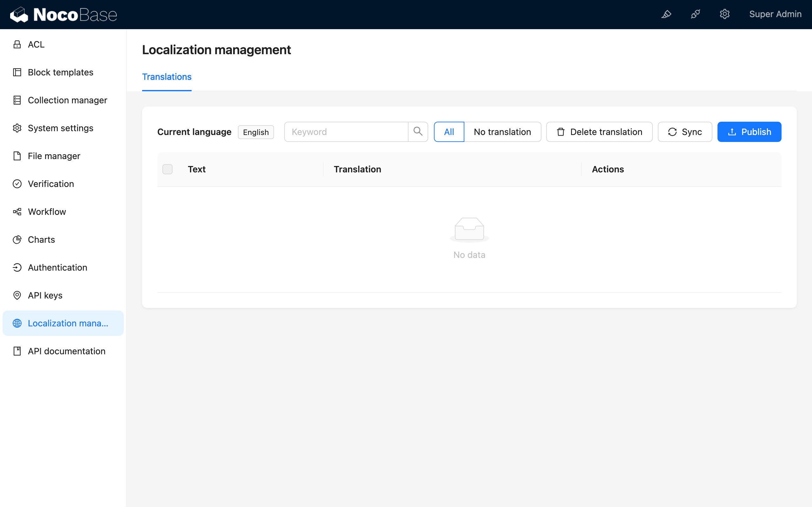Open Workflow in the sidebar
This screenshot has width=812, height=507.
pyautogui.click(x=47, y=212)
